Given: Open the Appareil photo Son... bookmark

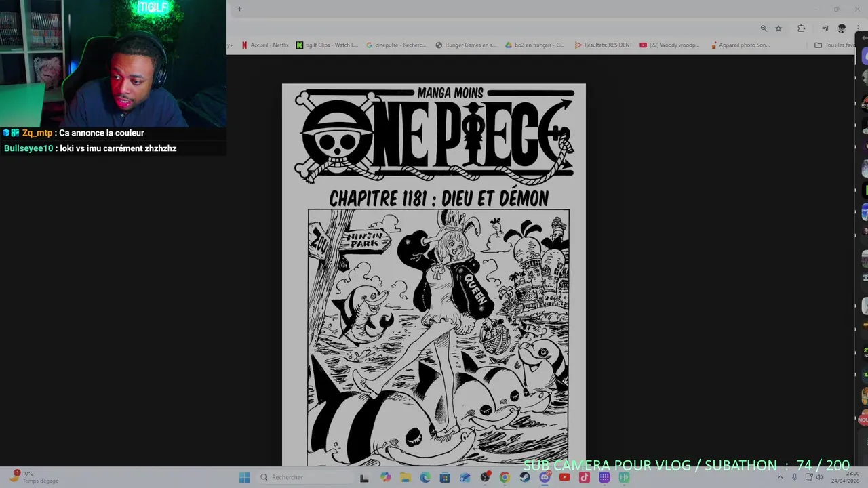Looking at the screenshot, I should pyautogui.click(x=740, y=45).
